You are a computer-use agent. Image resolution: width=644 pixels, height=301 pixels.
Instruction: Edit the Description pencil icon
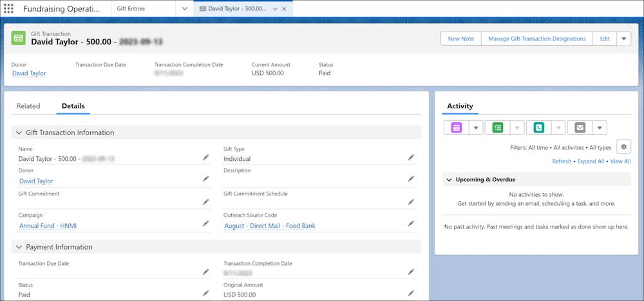[411, 179]
